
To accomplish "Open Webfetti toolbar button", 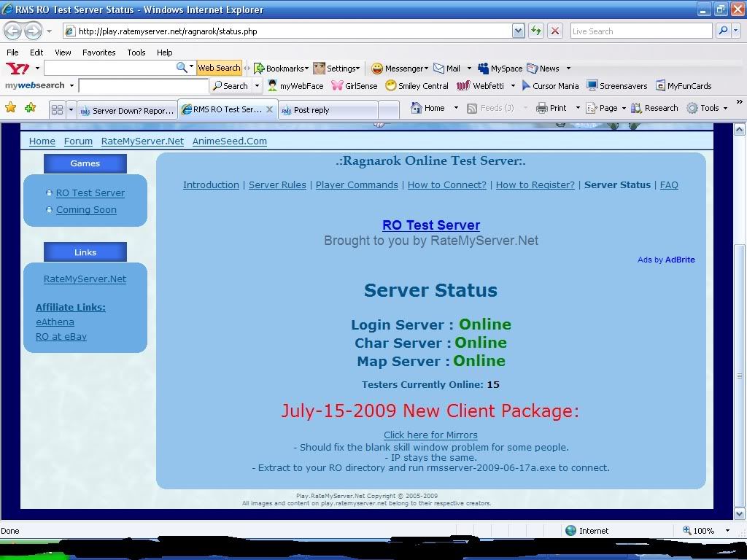I will pos(480,86).
